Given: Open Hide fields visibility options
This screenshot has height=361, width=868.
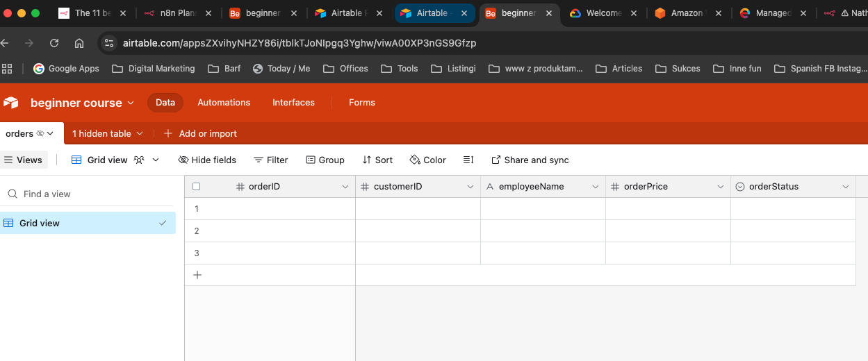Looking at the screenshot, I should 207,160.
